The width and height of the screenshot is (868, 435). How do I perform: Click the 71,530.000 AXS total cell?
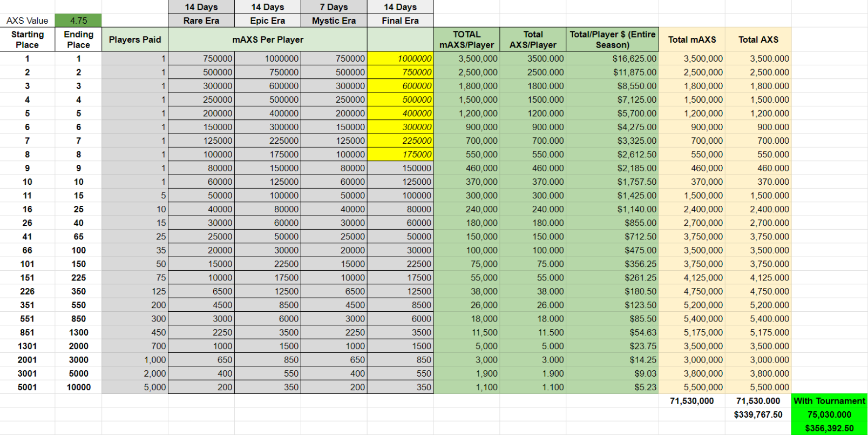(758, 401)
